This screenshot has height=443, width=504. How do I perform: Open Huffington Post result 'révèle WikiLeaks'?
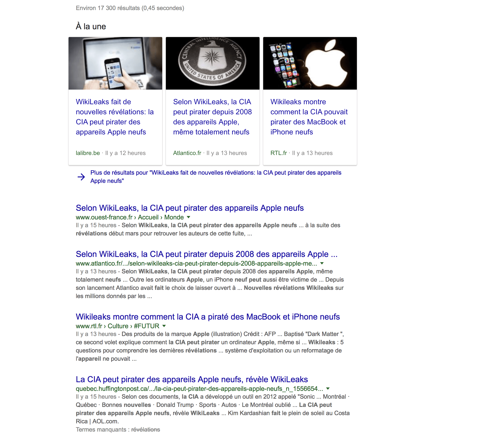192,379
